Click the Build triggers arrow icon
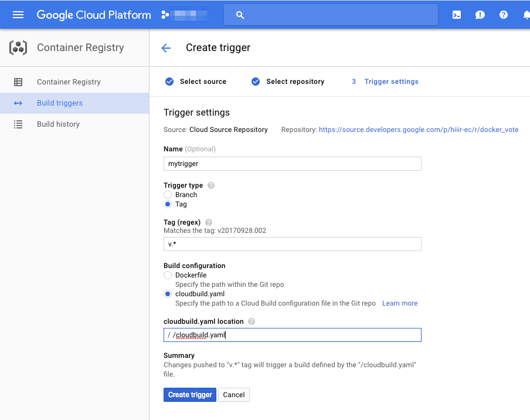This screenshot has width=530, height=420. (x=18, y=103)
